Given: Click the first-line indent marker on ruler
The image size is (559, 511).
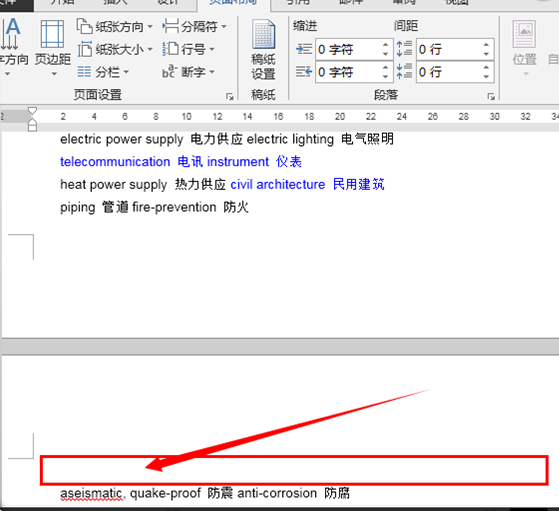Looking at the screenshot, I should coord(32,111).
